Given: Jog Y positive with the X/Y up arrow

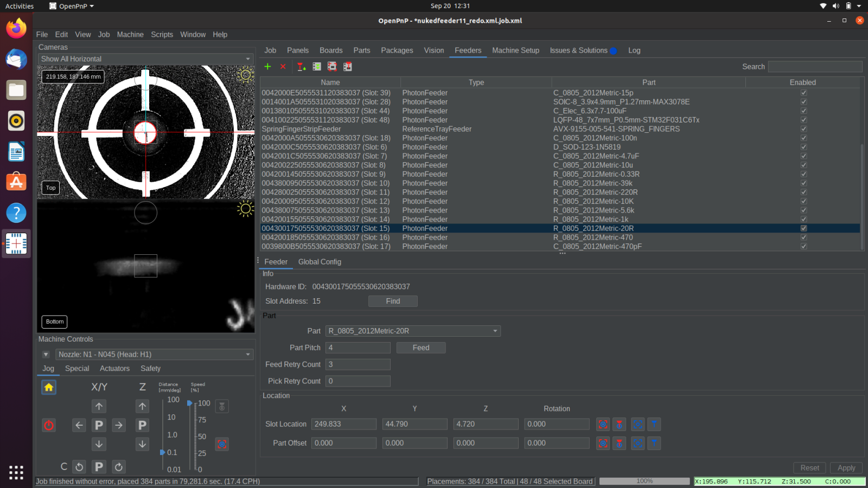Looking at the screenshot, I should tap(99, 406).
